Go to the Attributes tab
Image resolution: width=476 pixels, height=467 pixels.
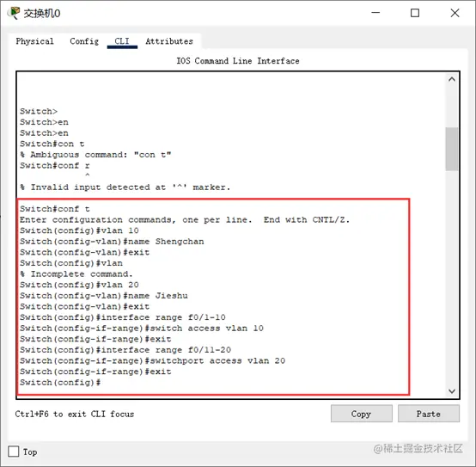pyautogui.click(x=169, y=41)
